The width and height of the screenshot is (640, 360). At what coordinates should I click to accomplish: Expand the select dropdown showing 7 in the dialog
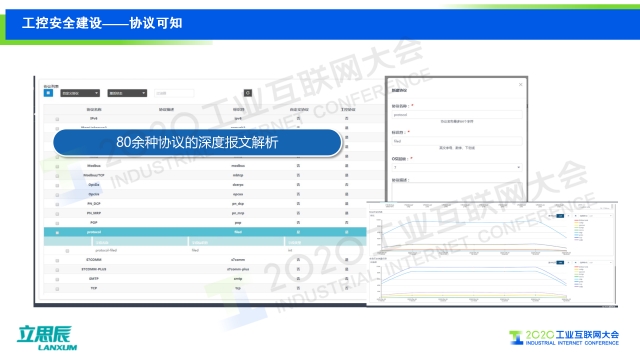pos(457,167)
